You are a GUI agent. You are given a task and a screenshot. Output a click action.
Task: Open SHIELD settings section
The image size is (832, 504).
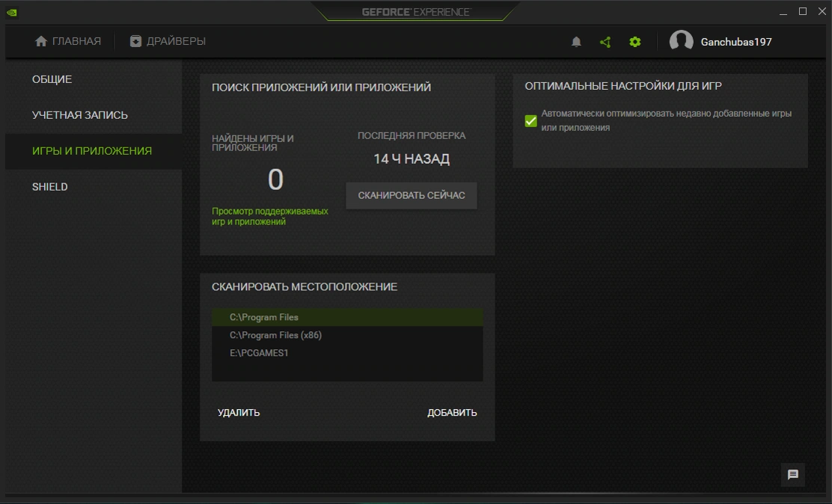(50, 187)
